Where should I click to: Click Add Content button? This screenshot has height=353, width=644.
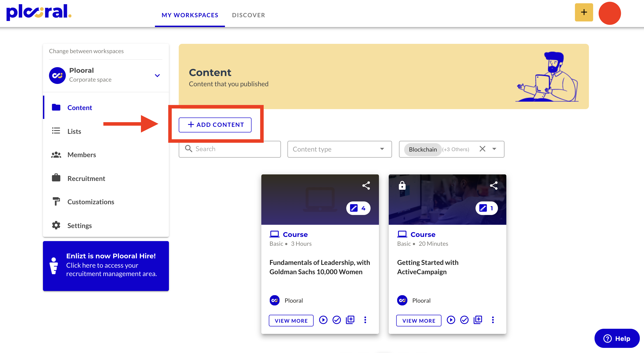tap(215, 125)
